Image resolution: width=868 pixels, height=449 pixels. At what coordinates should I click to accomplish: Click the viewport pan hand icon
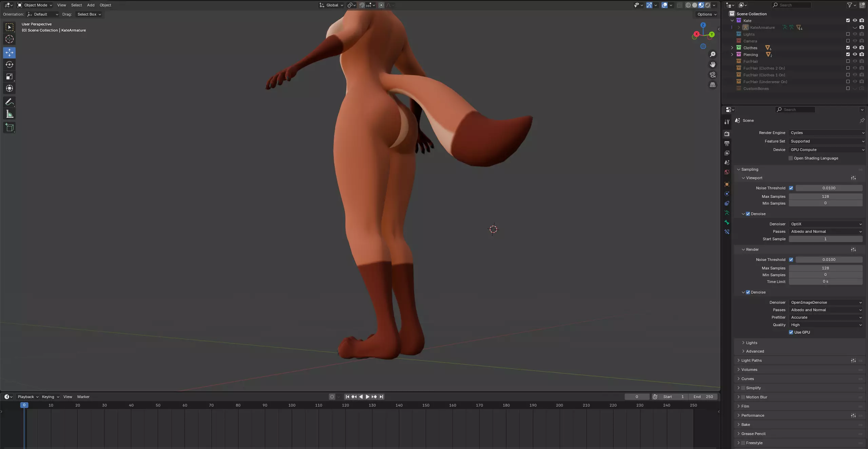713,64
